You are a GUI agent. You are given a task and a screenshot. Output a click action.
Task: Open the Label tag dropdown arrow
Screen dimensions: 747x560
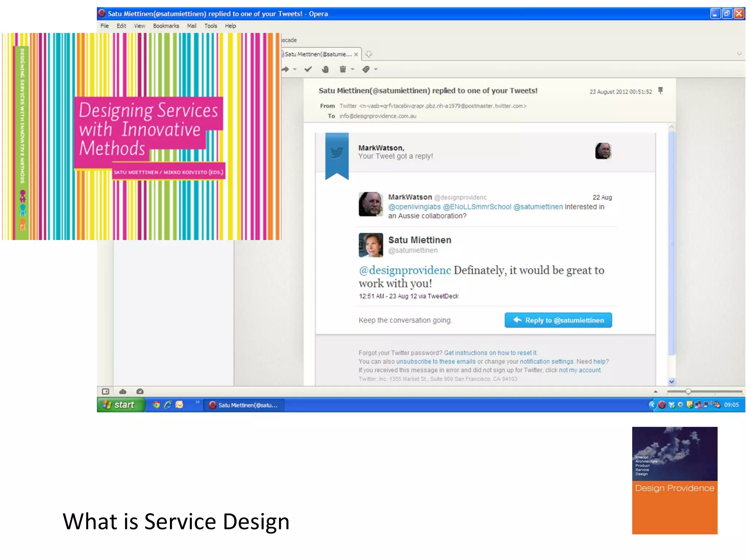(376, 69)
